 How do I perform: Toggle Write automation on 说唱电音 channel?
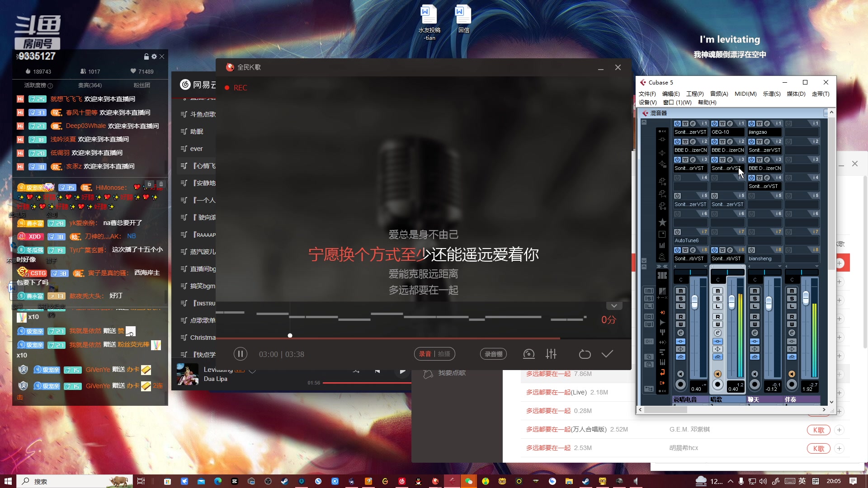(681, 324)
